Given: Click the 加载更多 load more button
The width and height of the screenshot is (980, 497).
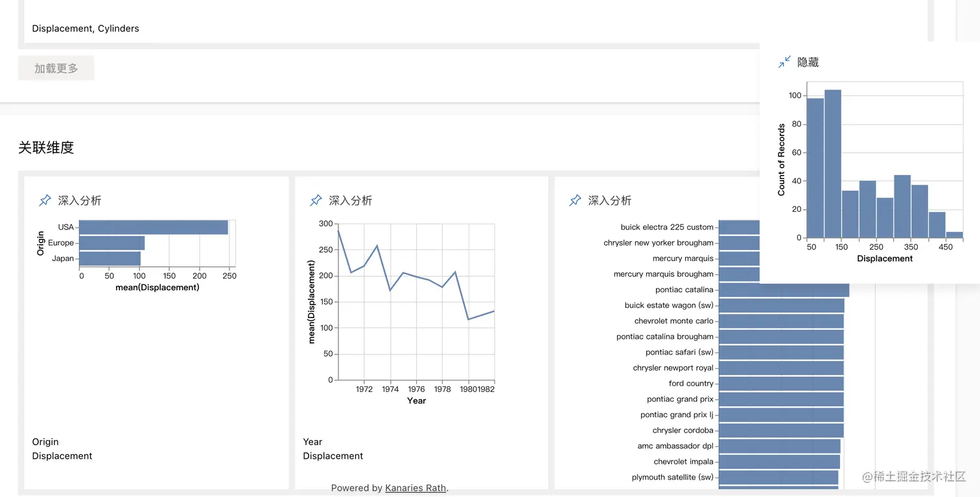Looking at the screenshot, I should point(56,67).
